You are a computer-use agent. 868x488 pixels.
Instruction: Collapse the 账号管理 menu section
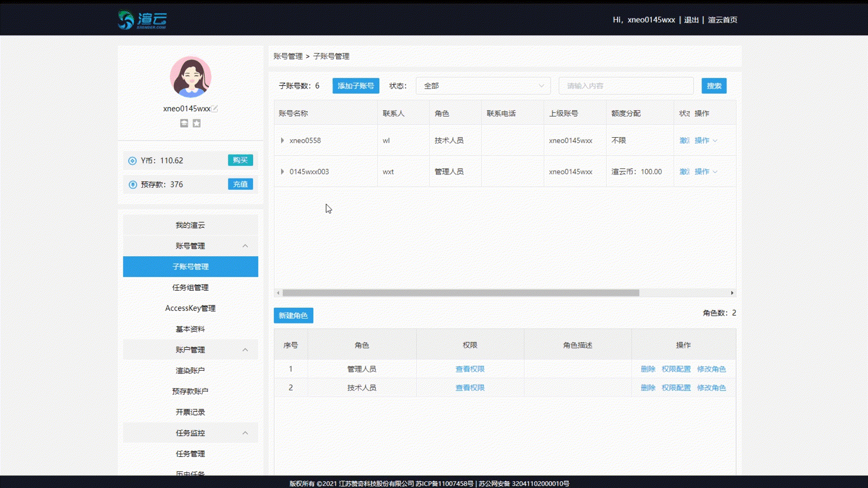(x=190, y=246)
